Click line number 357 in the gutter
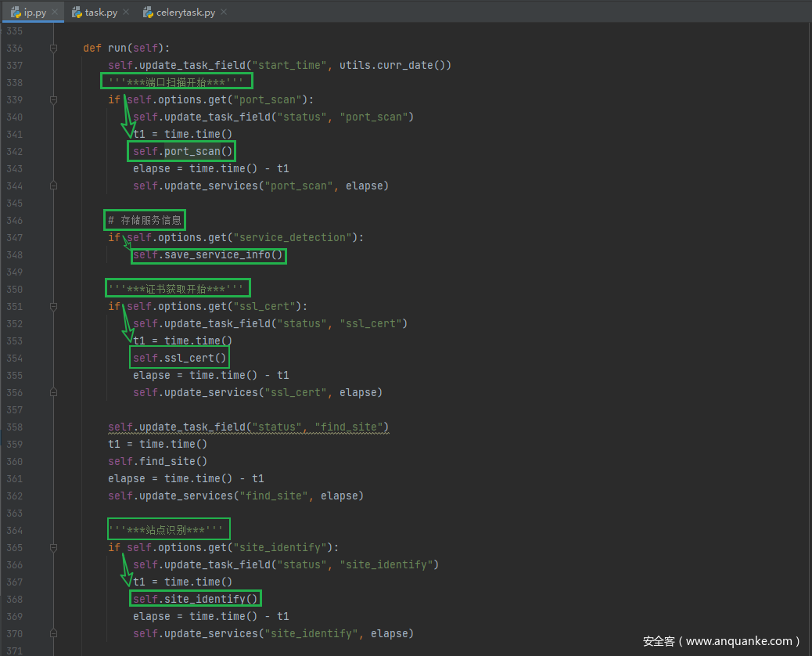 [x=14, y=410]
